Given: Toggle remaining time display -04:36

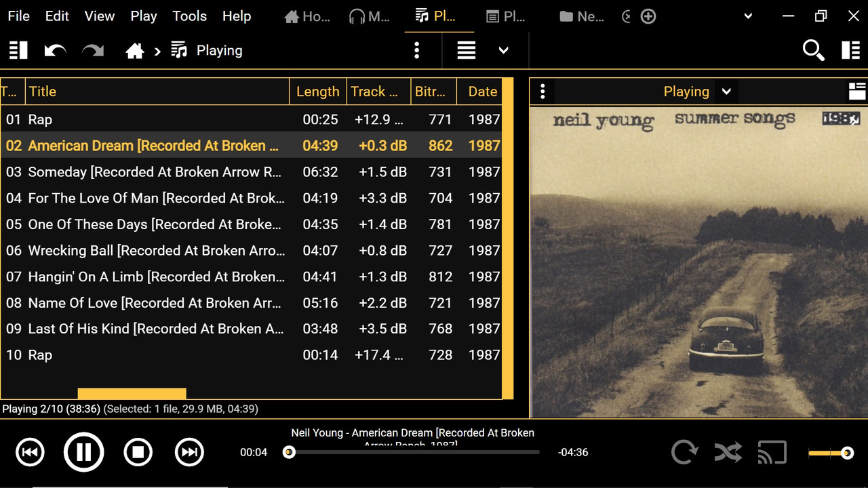Looking at the screenshot, I should tap(573, 452).
